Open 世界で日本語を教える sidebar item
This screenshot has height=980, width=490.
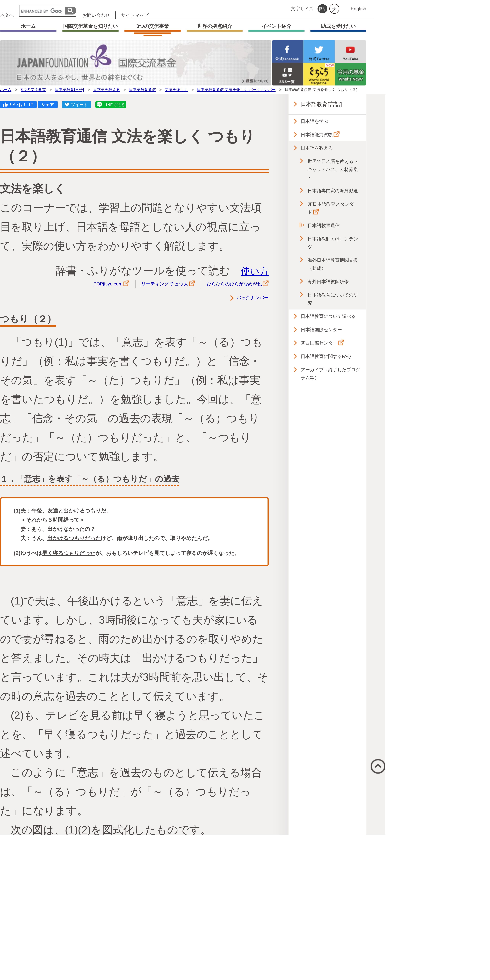[x=333, y=169]
